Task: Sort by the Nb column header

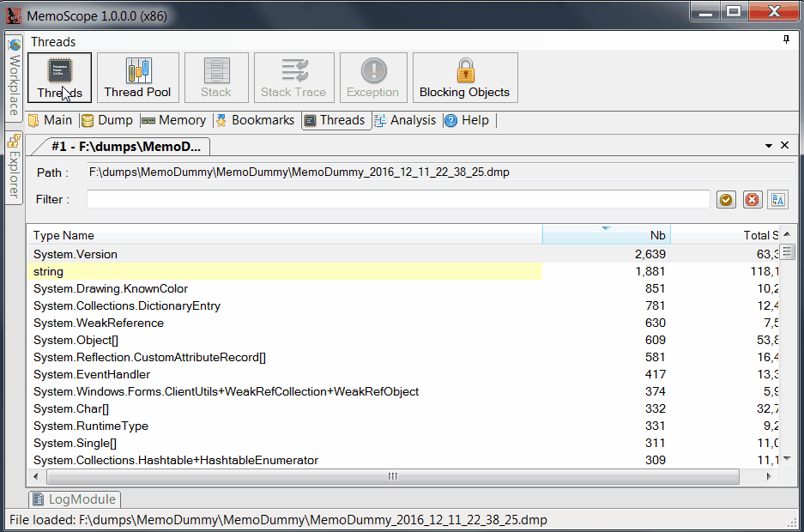Action: click(606, 235)
